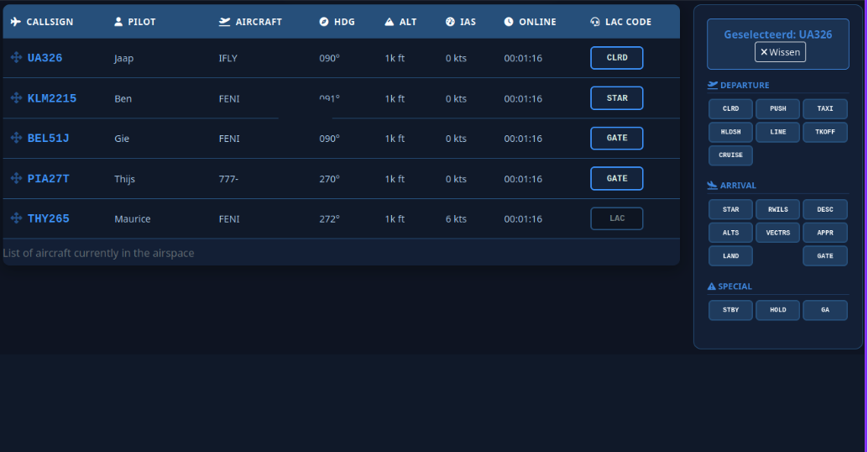Sort by ONLINE column header
The width and height of the screenshot is (868, 452).
pos(537,22)
